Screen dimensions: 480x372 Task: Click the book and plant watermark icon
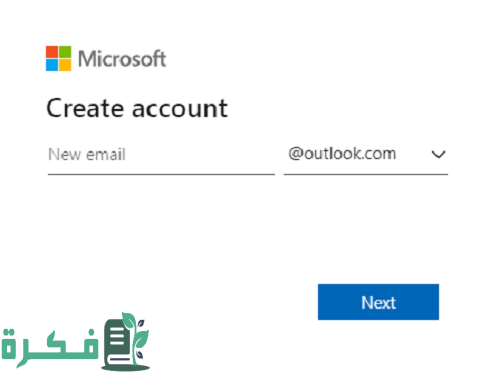(x=126, y=342)
